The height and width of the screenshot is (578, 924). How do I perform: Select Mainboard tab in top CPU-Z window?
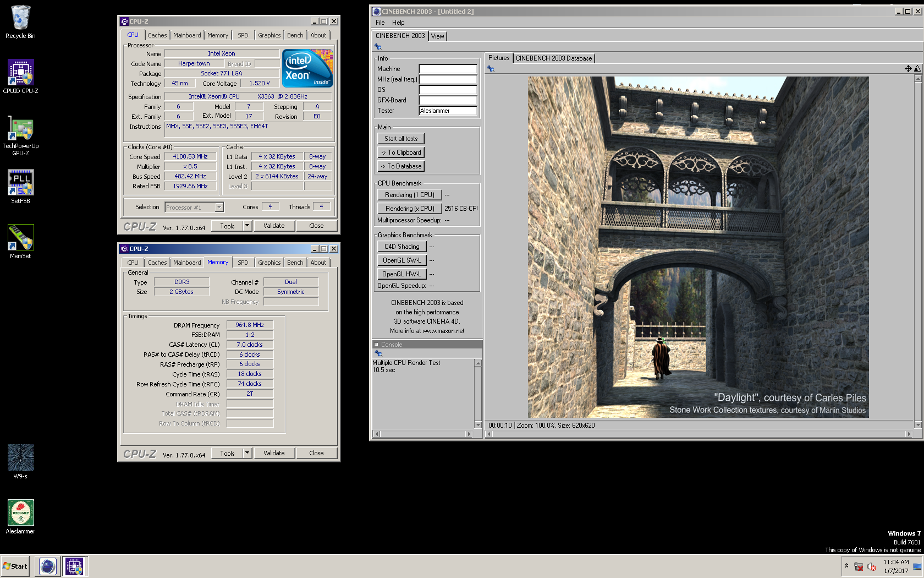click(187, 35)
